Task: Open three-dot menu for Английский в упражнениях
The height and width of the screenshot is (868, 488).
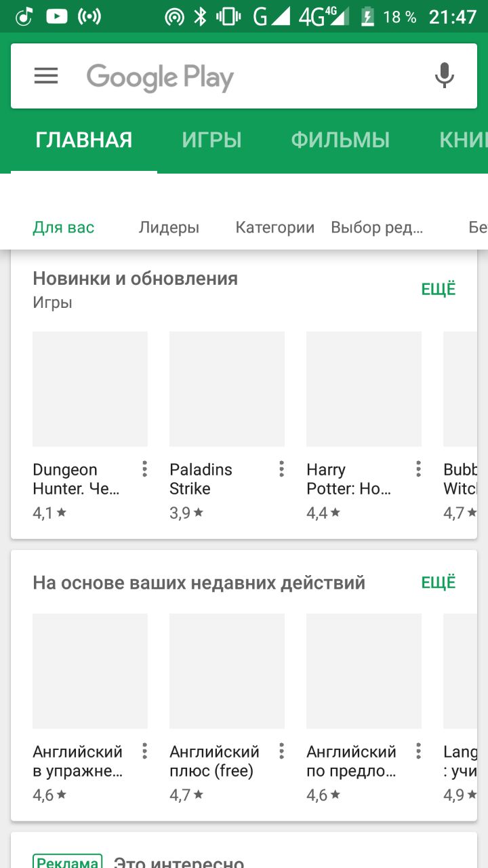Action: (x=144, y=751)
